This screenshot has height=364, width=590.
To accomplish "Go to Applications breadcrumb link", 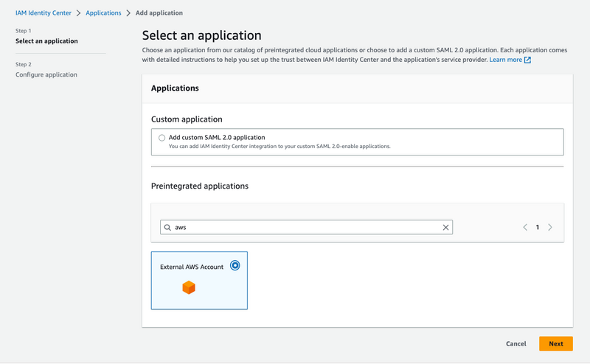I will pos(104,13).
